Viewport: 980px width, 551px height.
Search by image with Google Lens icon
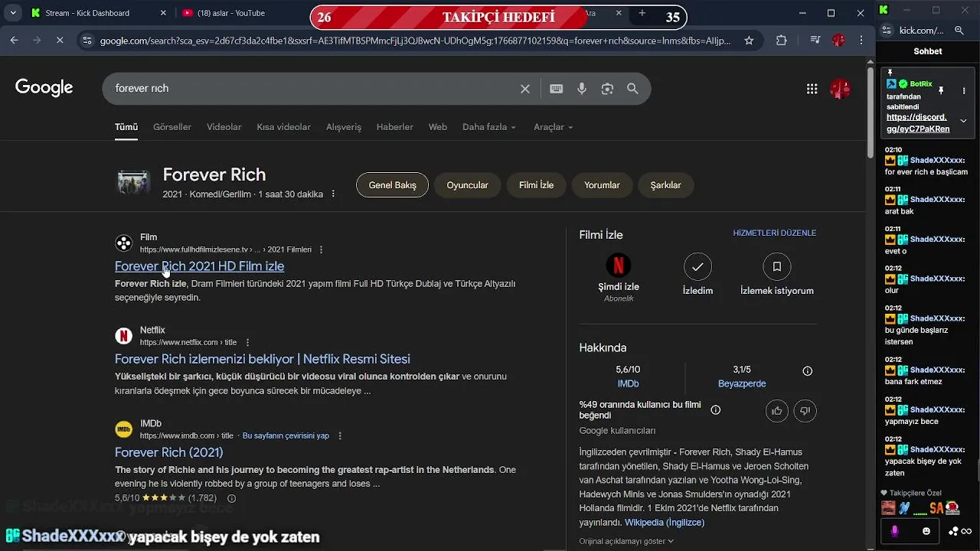pos(607,89)
